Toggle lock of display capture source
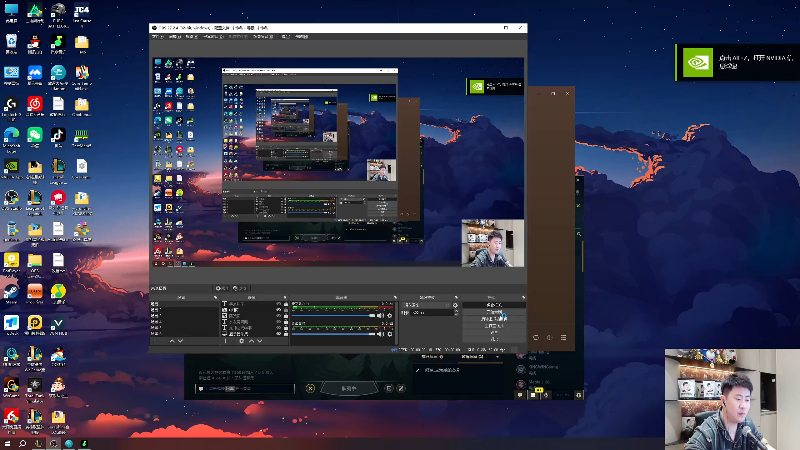 tap(286, 334)
